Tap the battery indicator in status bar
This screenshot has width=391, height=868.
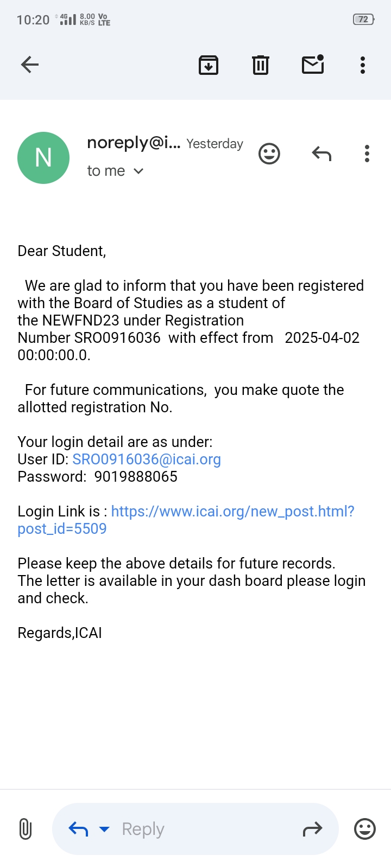[x=363, y=20]
